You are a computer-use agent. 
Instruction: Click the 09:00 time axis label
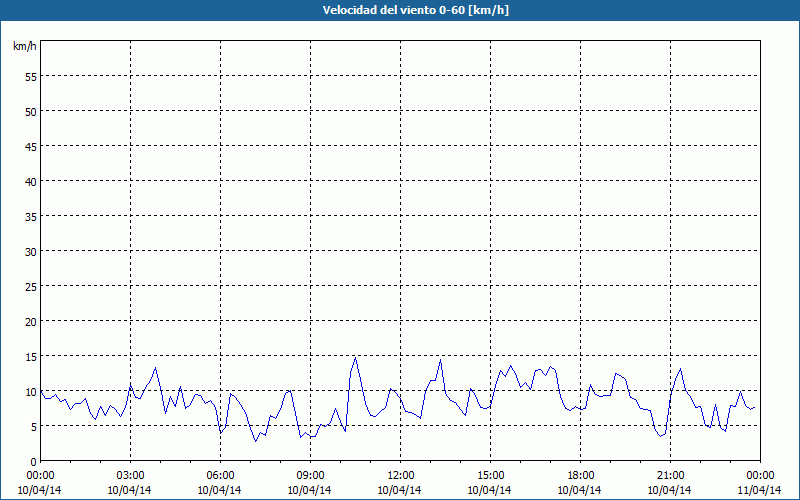(310, 476)
